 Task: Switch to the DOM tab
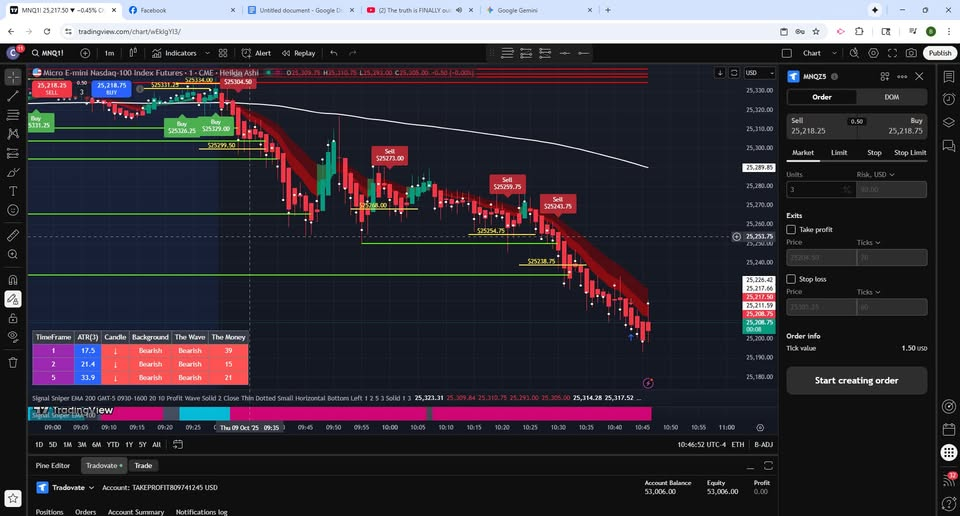[x=891, y=97]
